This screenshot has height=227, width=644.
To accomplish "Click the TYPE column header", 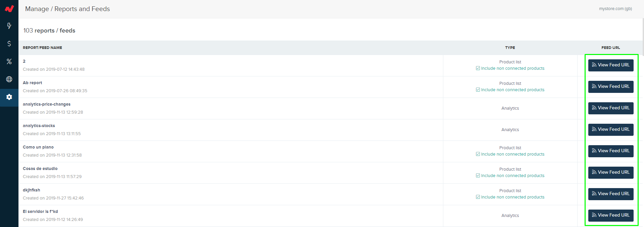I will pyautogui.click(x=510, y=48).
